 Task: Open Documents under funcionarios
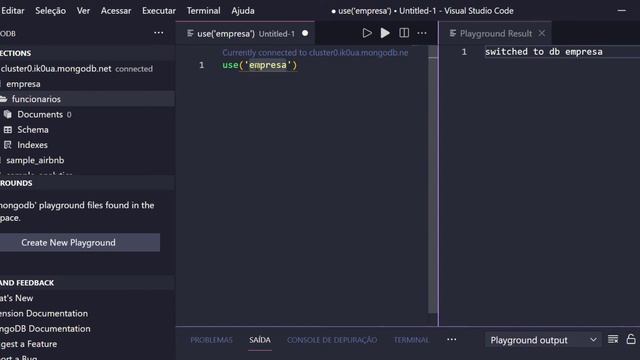point(87,114)
